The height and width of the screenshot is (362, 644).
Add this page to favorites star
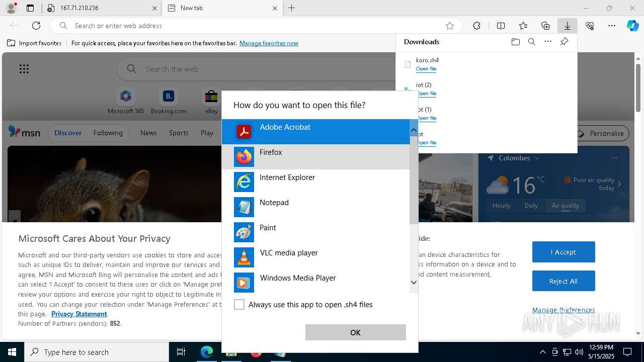point(450,26)
